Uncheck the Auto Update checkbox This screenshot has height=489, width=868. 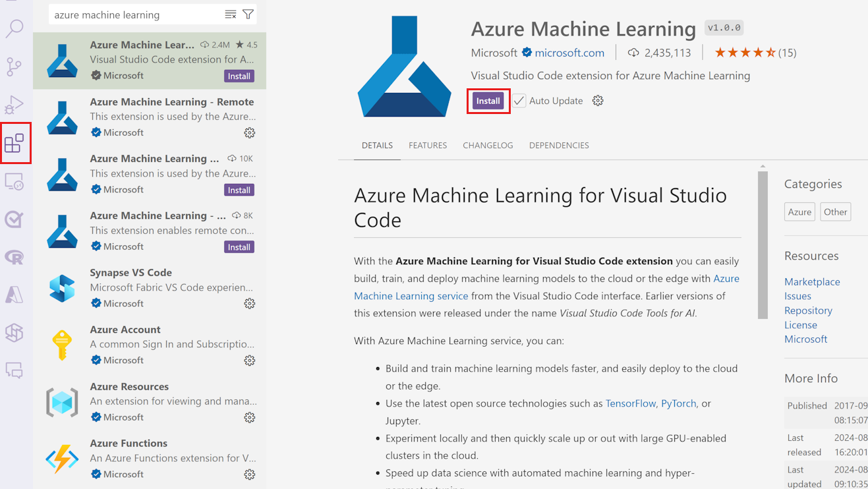(x=519, y=100)
